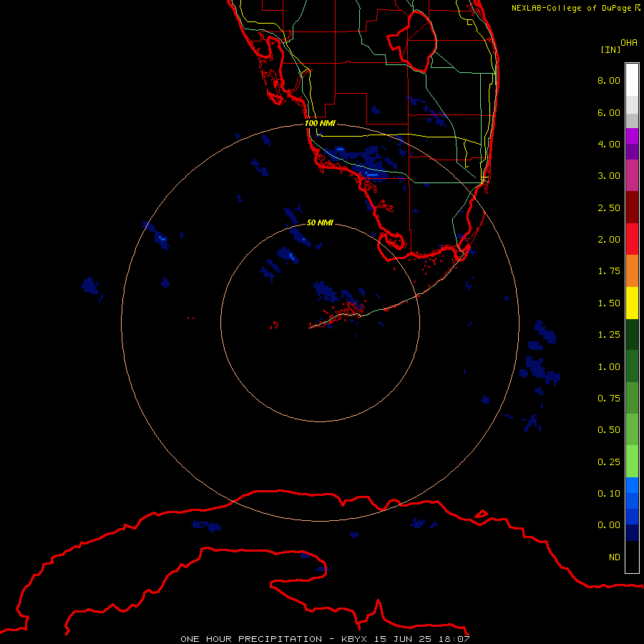Click the 1.25 legend value
644x644 pixels.
coord(609,335)
